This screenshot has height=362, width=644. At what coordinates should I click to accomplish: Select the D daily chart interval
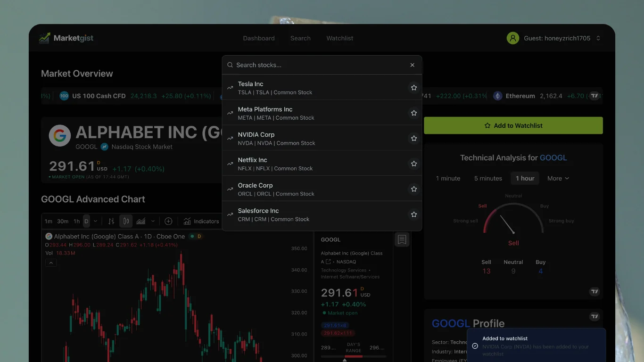click(86, 221)
